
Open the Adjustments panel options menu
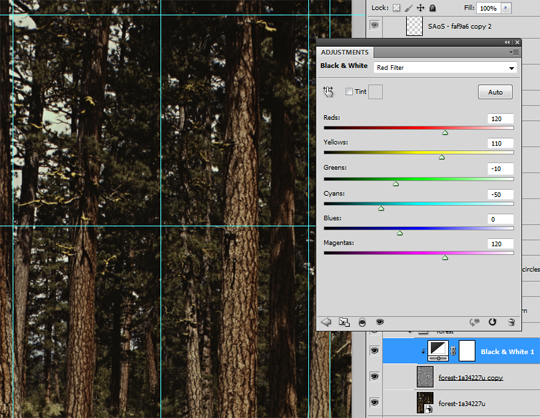coord(514,52)
